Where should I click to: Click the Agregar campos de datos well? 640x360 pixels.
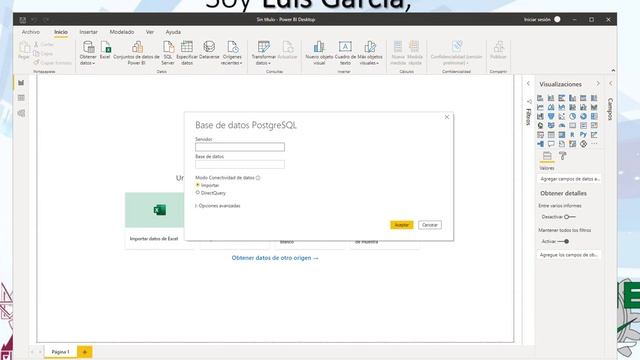point(569,179)
